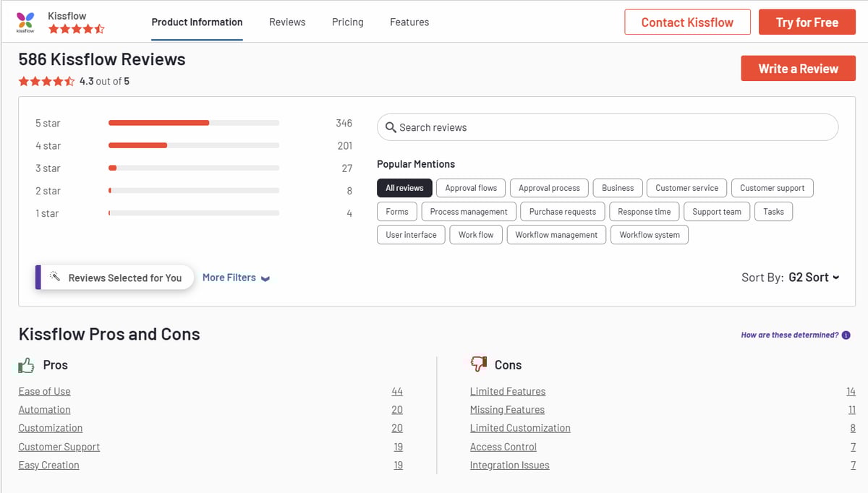868x493 pixels.
Task: Open the info icon next to How are these determined
Action: pyautogui.click(x=846, y=335)
